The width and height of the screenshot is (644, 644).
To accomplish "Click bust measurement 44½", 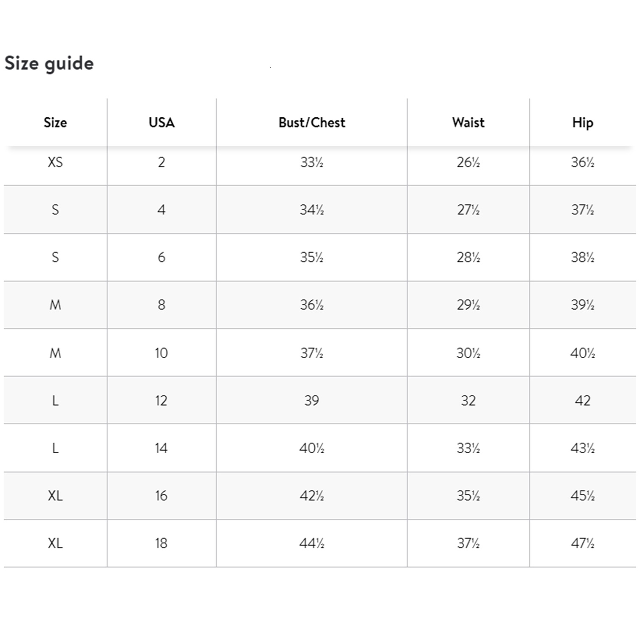I will (312, 543).
